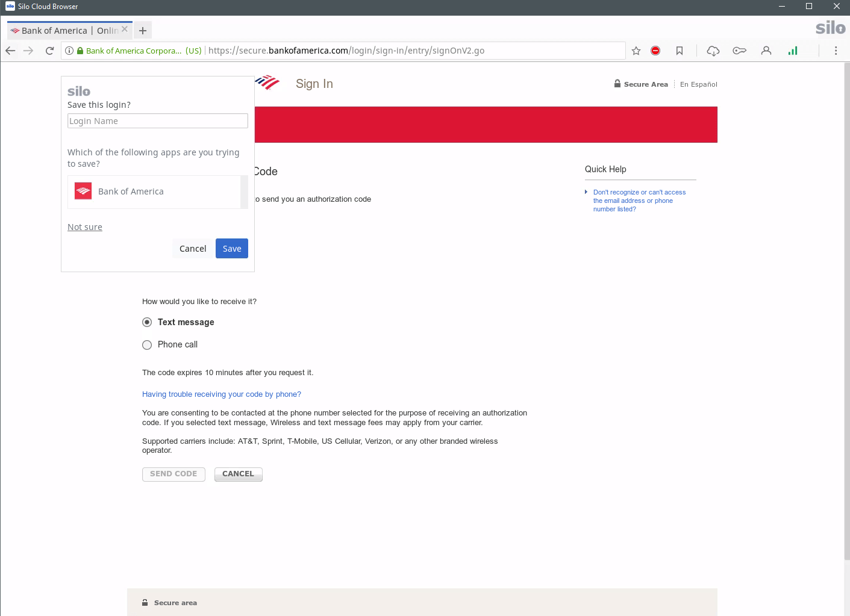This screenshot has height=616, width=850.
Task: Click the red blocker icon
Action: coord(655,51)
